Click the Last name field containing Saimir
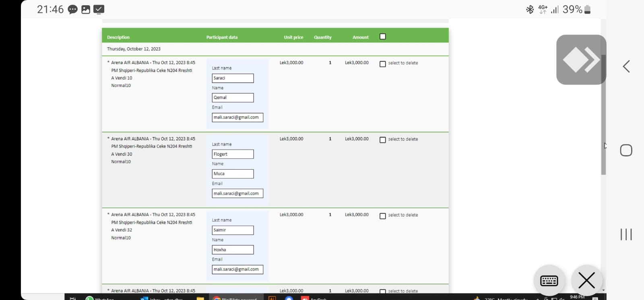The height and width of the screenshot is (300, 644). pyautogui.click(x=233, y=230)
